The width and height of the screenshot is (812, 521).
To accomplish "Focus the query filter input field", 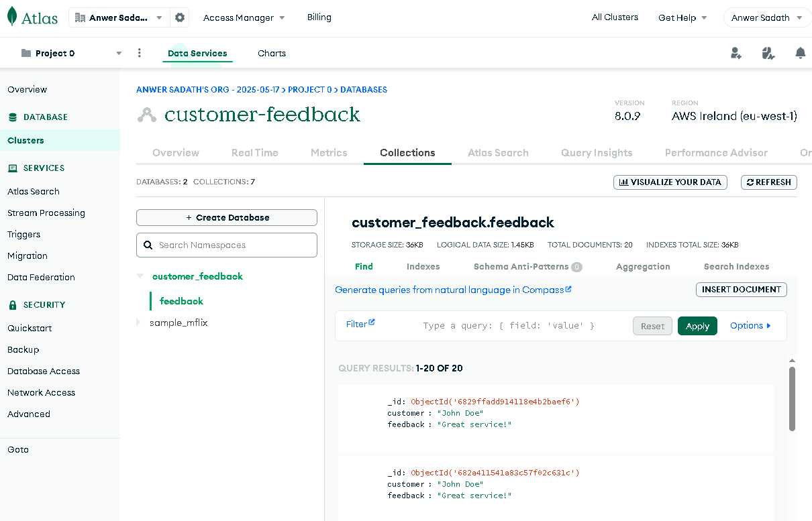I will point(509,326).
